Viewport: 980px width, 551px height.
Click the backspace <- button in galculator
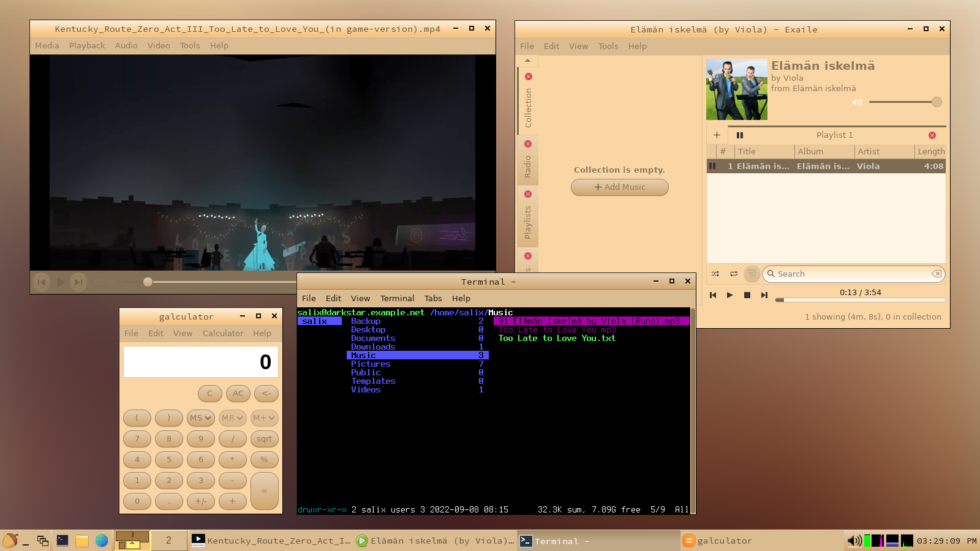tap(266, 394)
